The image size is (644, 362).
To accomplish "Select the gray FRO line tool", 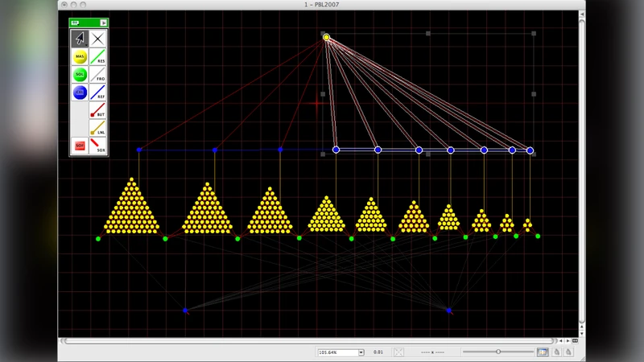I will (x=98, y=75).
